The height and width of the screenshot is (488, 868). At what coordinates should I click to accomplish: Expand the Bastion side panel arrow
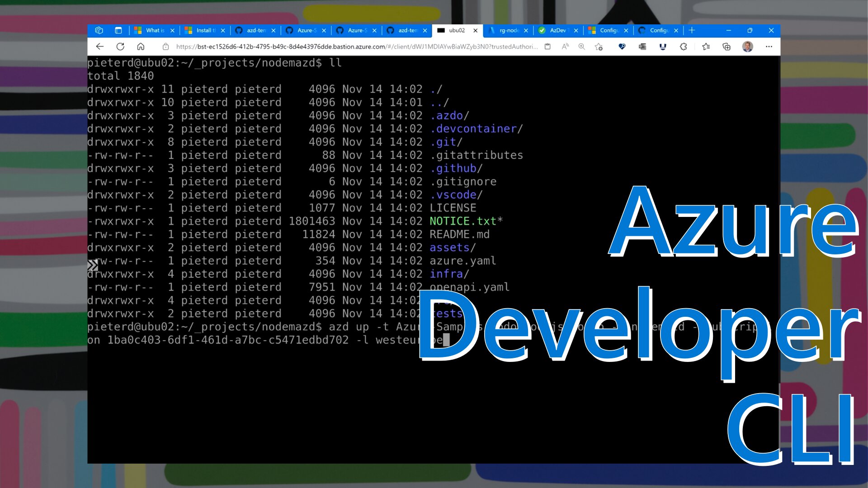[x=93, y=266]
